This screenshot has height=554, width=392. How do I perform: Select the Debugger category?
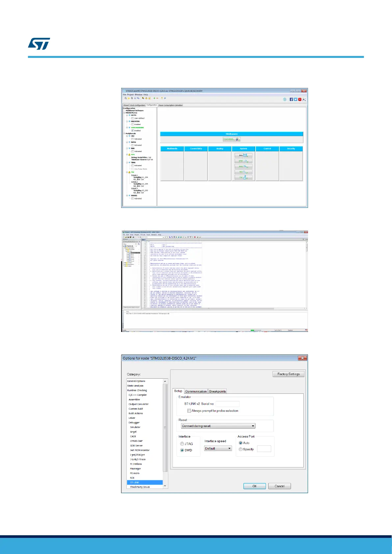(x=134, y=422)
